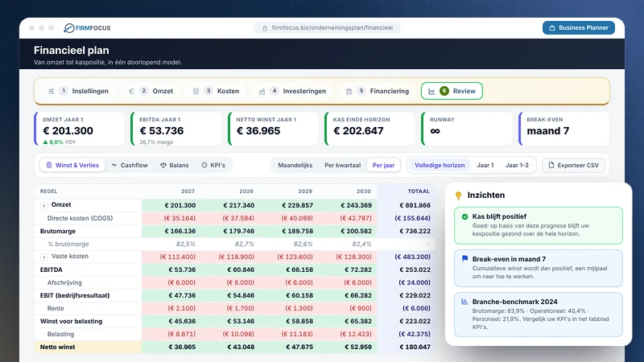
Task: Click the briefcase icon on Business Planner
Action: pos(552,28)
